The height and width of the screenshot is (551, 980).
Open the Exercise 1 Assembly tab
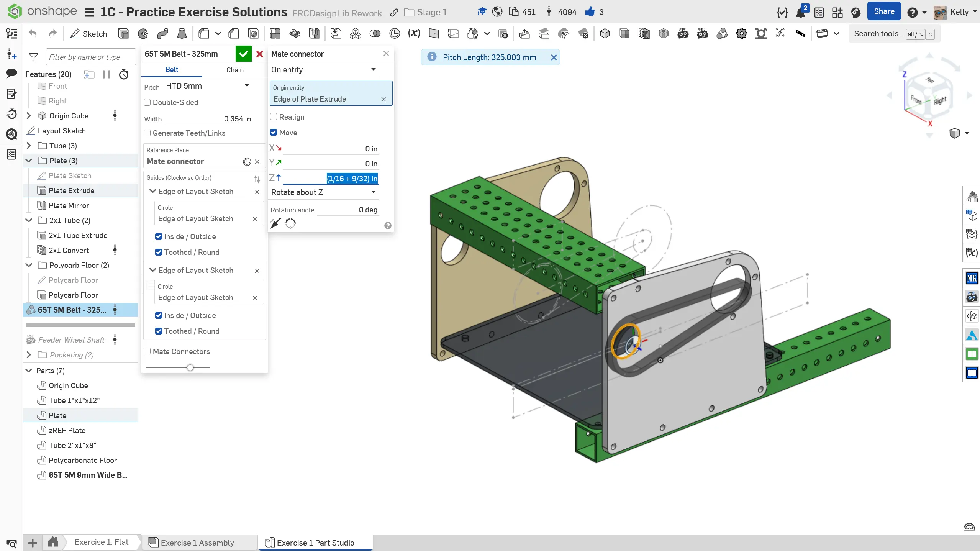[x=197, y=543]
